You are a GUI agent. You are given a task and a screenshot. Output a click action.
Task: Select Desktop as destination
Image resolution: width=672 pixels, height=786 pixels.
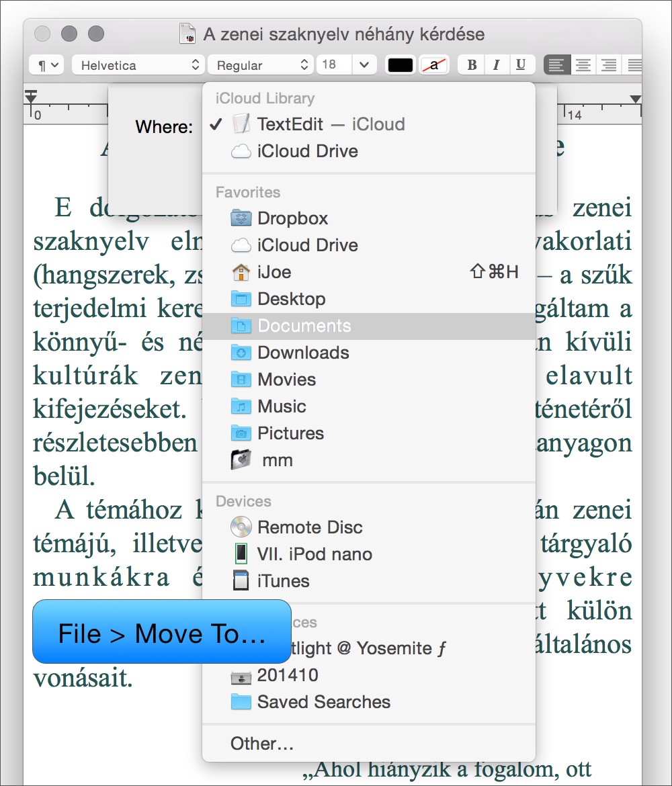tap(369, 299)
